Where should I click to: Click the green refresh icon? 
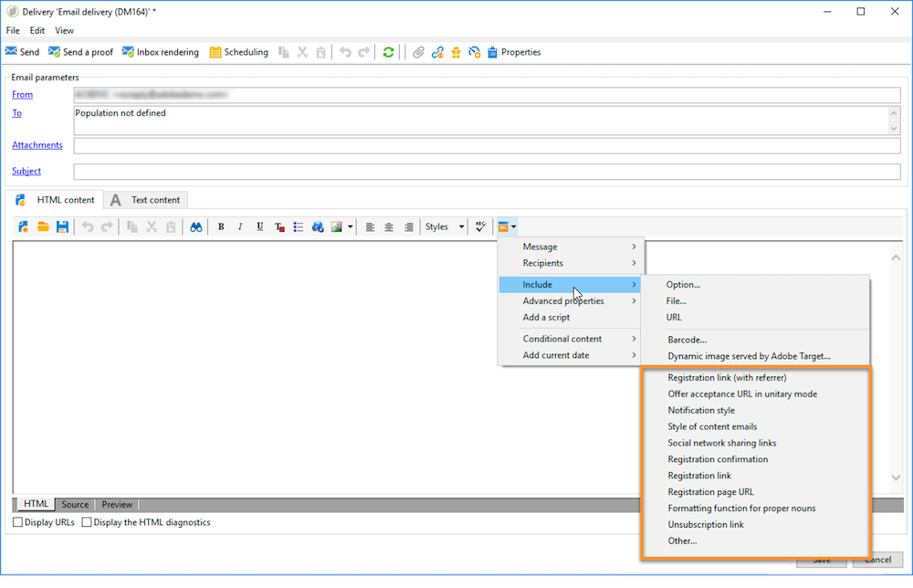pos(388,52)
